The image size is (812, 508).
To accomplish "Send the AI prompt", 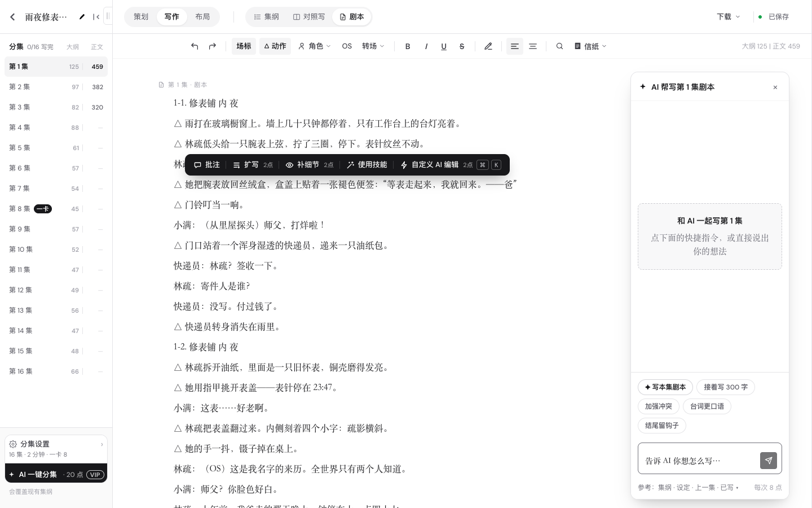I will click(x=769, y=461).
